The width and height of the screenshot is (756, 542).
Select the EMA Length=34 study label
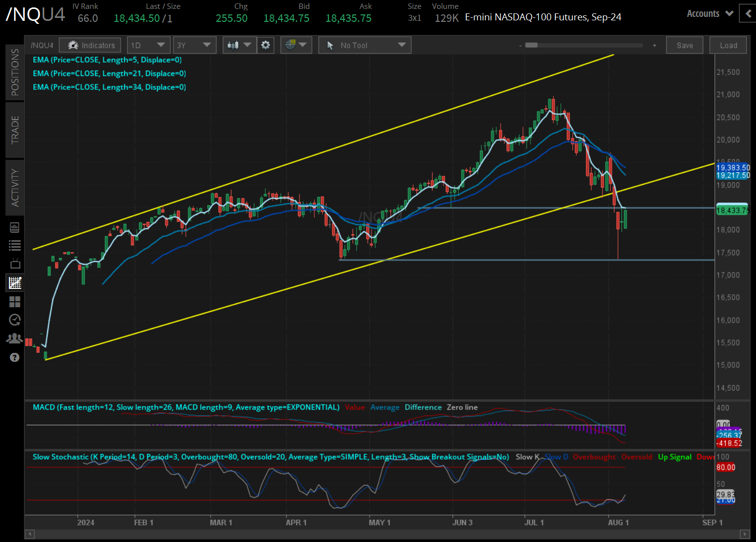(x=109, y=87)
